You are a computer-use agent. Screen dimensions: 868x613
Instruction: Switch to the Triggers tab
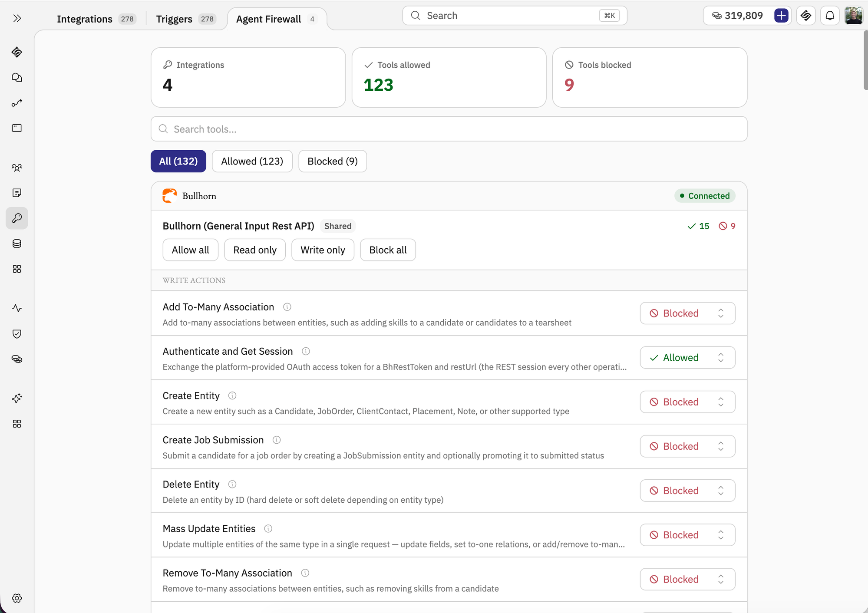[186, 19]
